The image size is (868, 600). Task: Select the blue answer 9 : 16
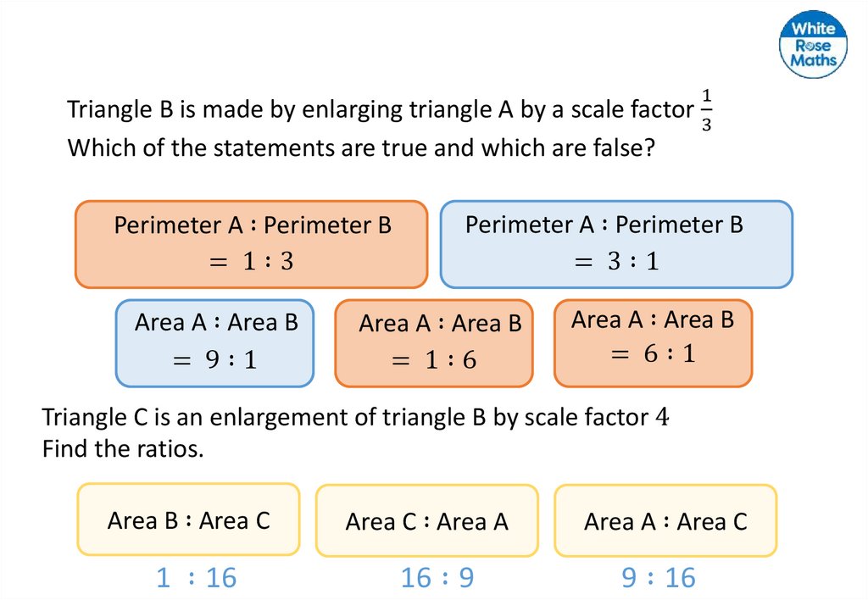click(658, 578)
